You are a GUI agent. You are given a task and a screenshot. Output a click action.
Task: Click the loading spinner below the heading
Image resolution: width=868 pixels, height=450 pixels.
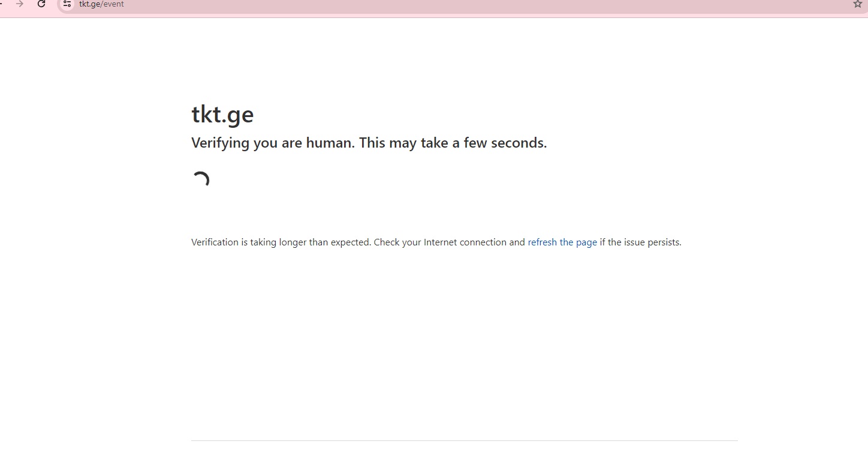click(201, 180)
